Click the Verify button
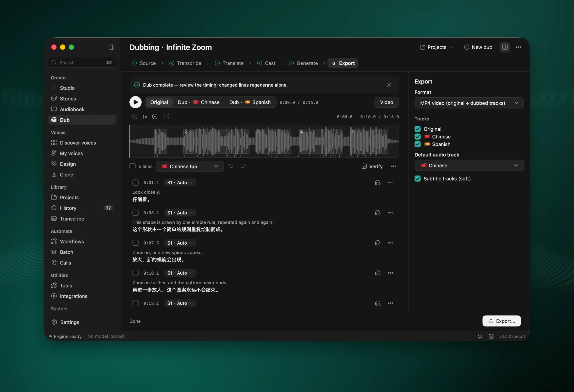The height and width of the screenshot is (392, 574). tap(372, 166)
